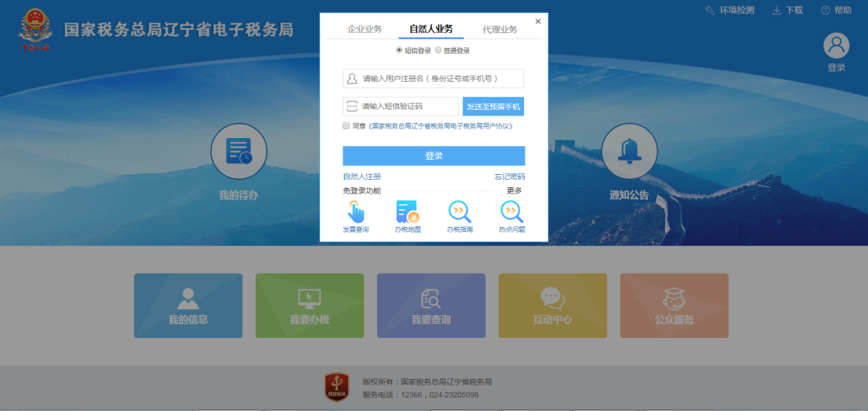Viewport: 868px width, 411px height.
Task: Click the 发票查询 hand icon
Action: coord(356,211)
